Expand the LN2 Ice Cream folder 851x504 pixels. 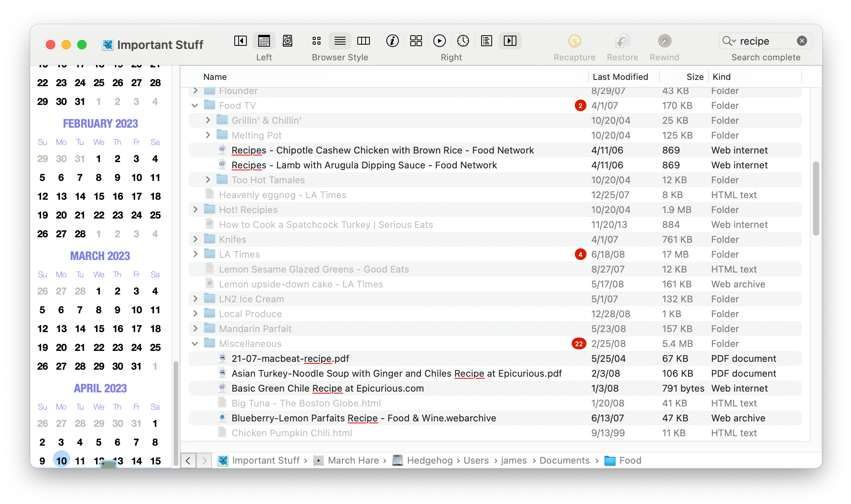[x=195, y=299]
